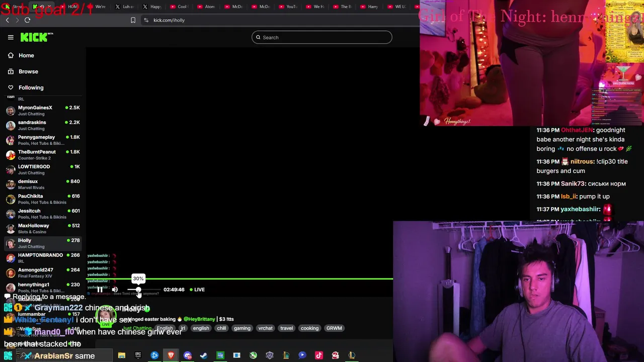Click the 'english' stream tag

(201, 328)
